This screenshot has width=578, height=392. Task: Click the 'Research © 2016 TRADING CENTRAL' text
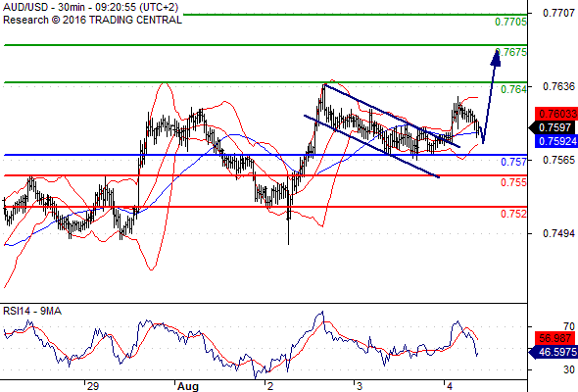click(92, 20)
